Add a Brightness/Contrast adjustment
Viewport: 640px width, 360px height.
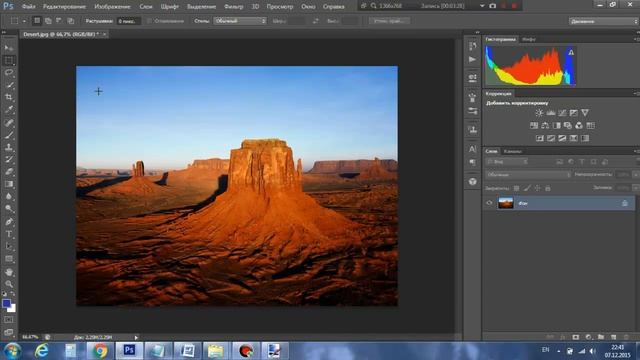point(539,113)
